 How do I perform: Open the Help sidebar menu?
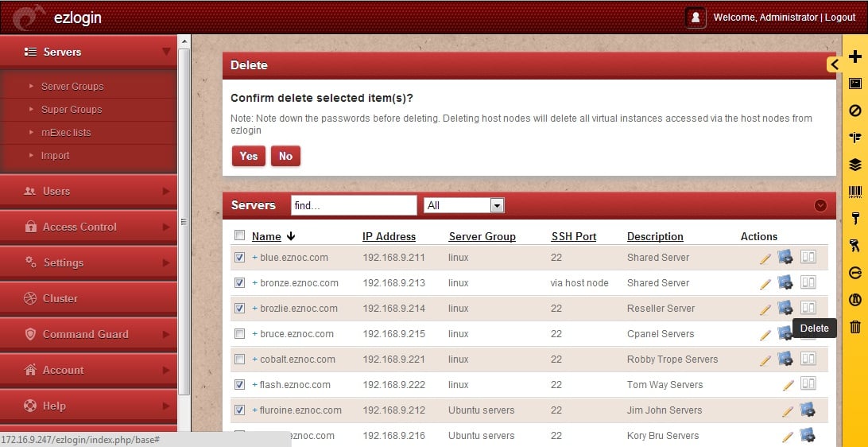88,406
